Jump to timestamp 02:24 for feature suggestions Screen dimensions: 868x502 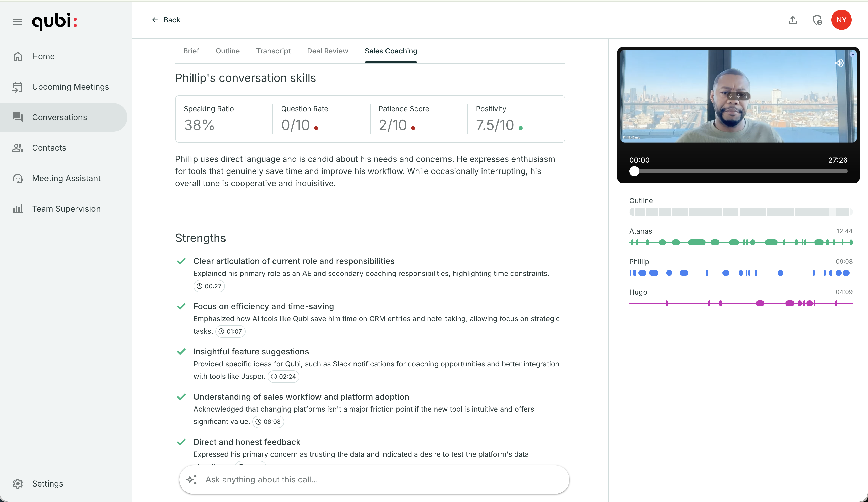pos(283,376)
